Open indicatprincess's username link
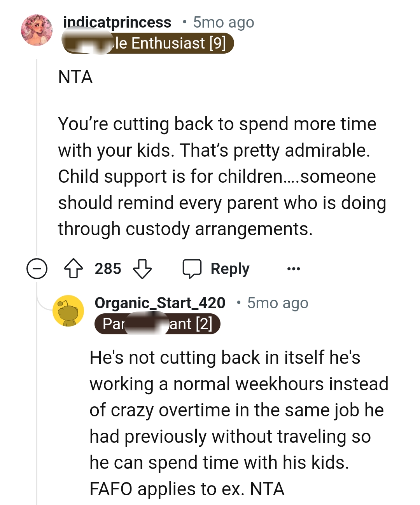Image resolution: width=420 pixels, height=505 pixels. click(x=117, y=22)
